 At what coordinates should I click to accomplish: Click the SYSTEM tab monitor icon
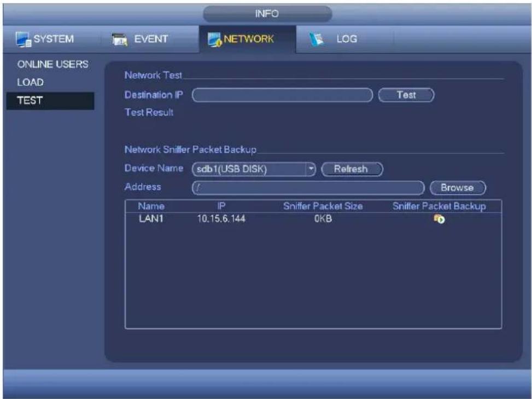tap(24, 39)
